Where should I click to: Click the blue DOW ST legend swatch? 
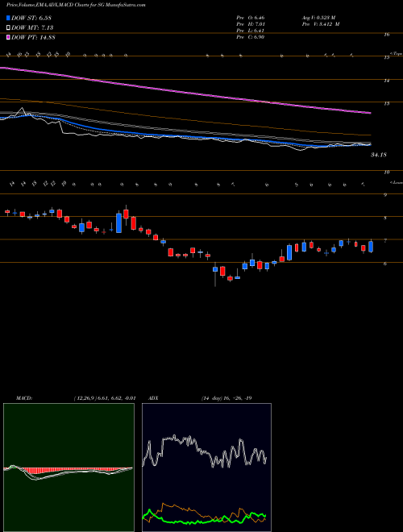pyautogui.click(x=8, y=18)
